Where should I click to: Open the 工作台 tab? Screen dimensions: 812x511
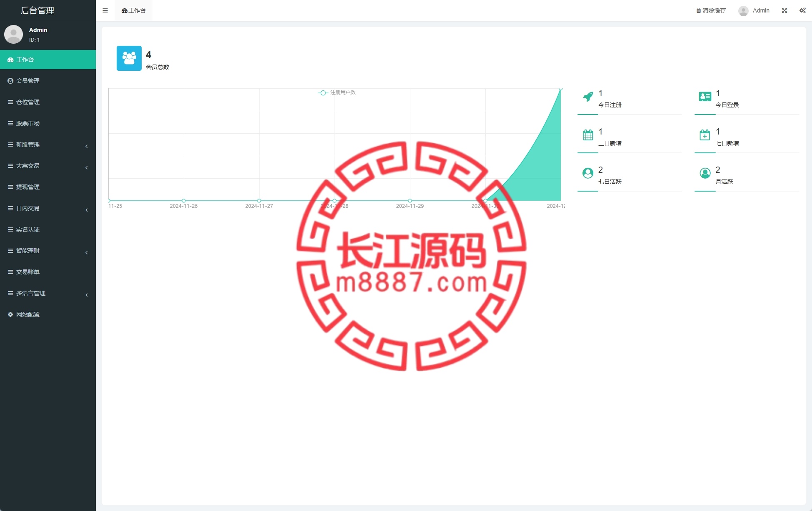[133, 10]
